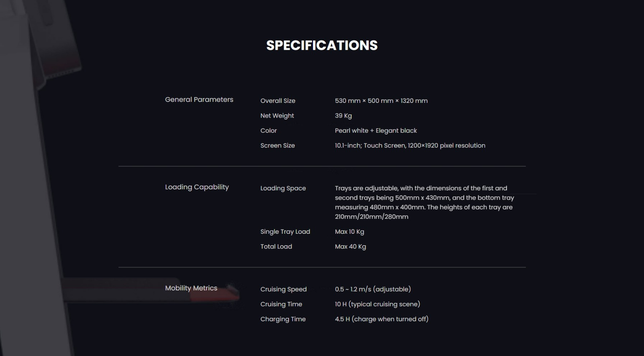Screen dimensions: 644x356
Task: Click the Overall Size label
Action: [x=278, y=101]
